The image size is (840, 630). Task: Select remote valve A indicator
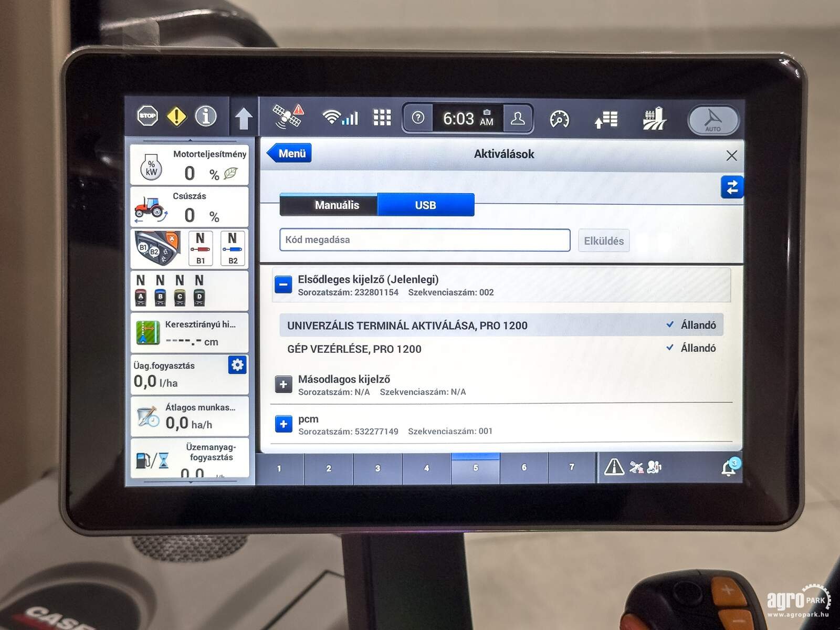[141, 290]
